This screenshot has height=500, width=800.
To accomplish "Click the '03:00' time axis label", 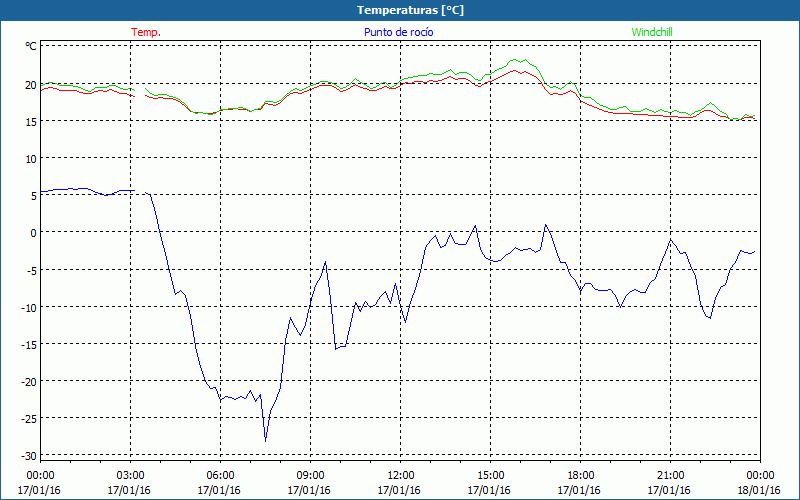I will [x=130, y=476].
